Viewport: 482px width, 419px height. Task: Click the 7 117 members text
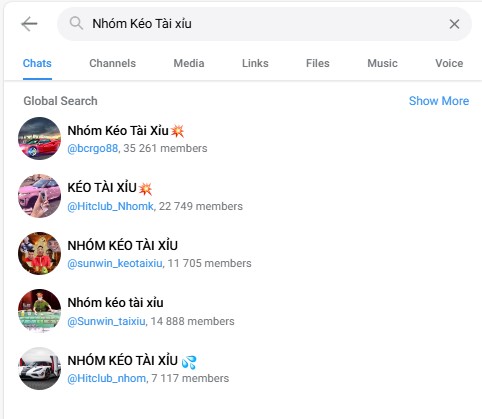(x=190, y=379)
